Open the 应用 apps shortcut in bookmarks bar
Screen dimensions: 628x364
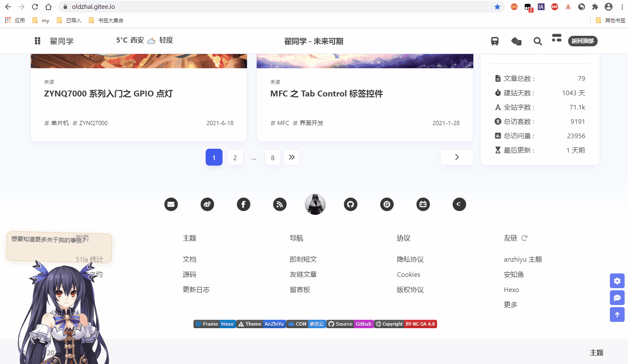point(15,20)
